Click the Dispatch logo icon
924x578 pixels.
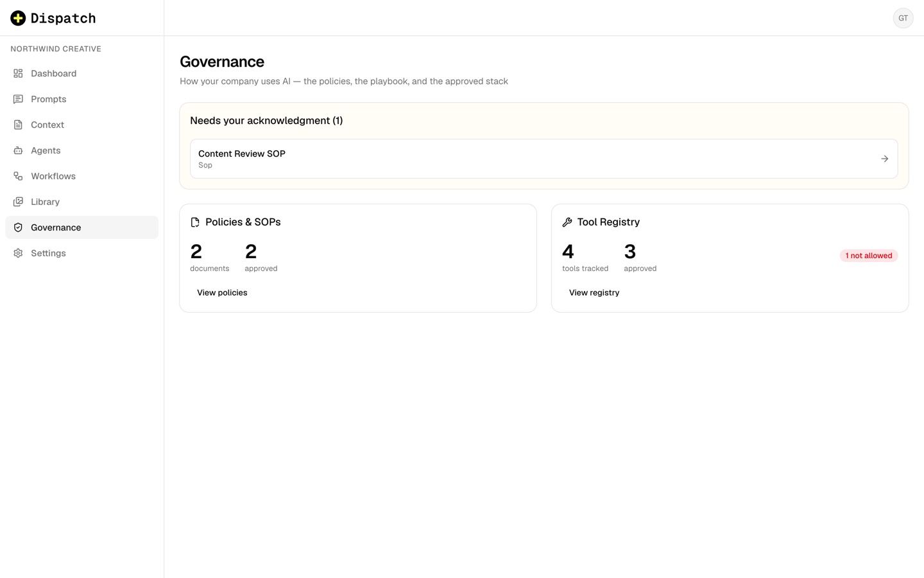(x=18, y=18)
